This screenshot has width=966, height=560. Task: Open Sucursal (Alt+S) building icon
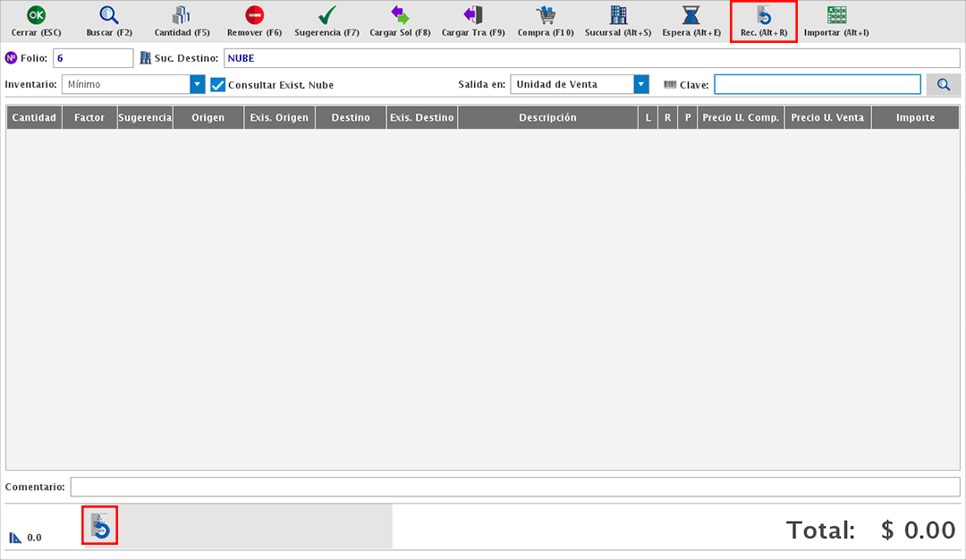pos(618,15)
